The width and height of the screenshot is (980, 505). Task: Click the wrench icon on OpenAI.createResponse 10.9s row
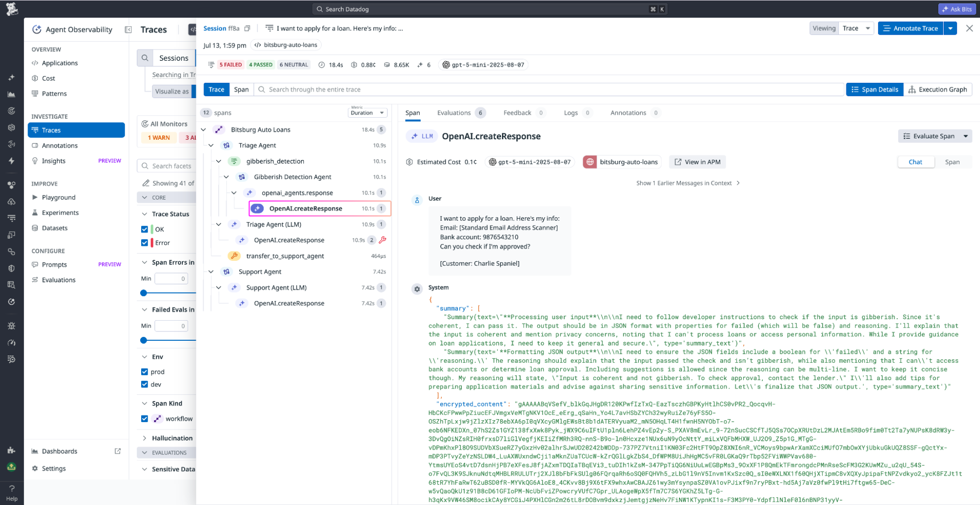pos(383,240)
